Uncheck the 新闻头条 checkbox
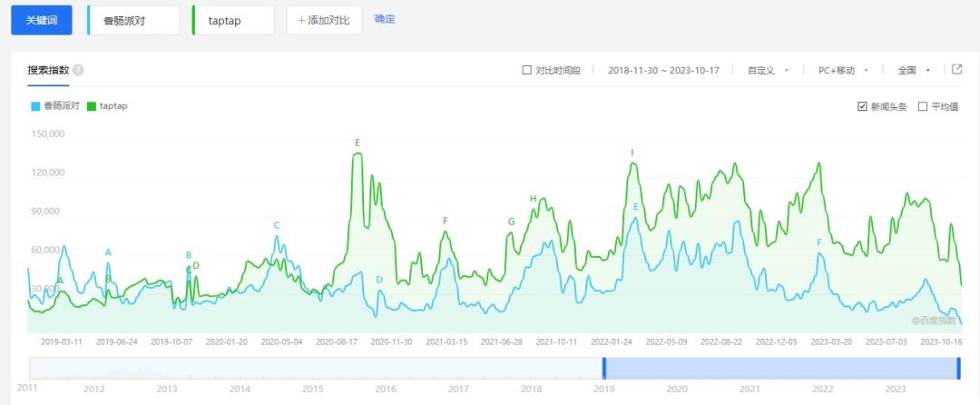The height and width of the screenshot is (405, 980). pyautogui.click(x=863, y=106)
